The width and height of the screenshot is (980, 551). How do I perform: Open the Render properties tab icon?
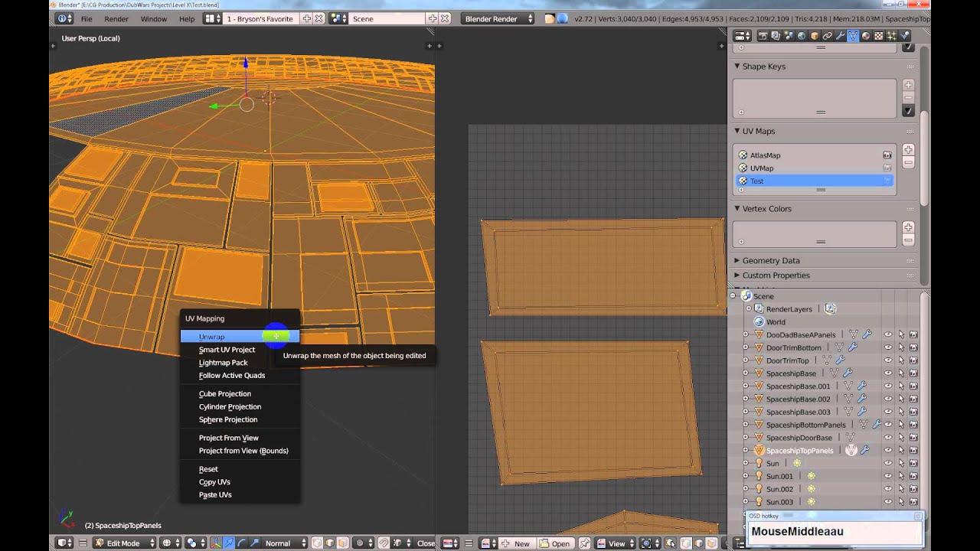(x=763, y=35)
